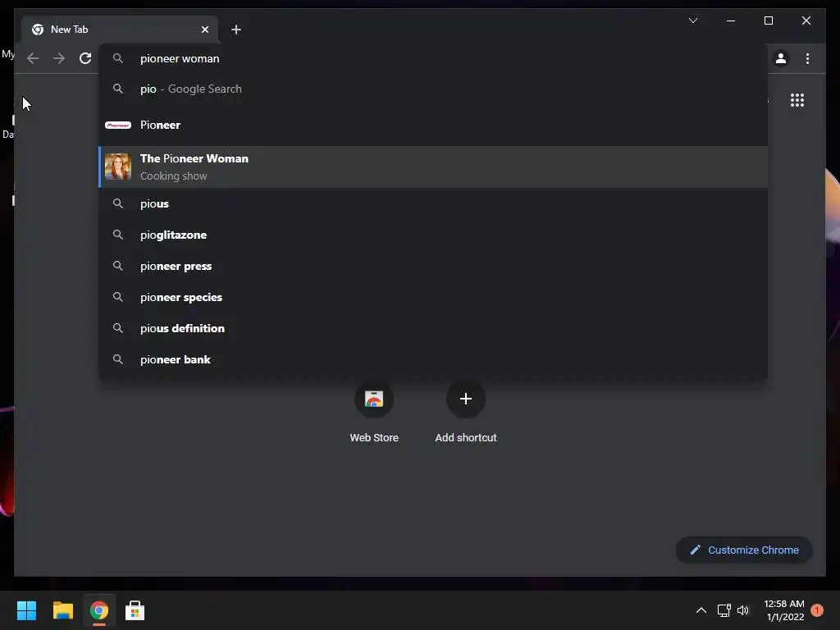Screen dimensions: 840x630
Task: Open the Windows Start menu
Action: click(x=26, y=610)
